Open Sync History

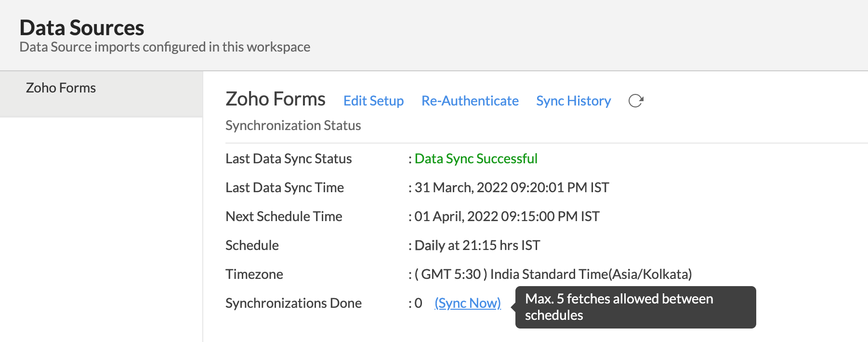pyautogui.click(x=573, y=101)
